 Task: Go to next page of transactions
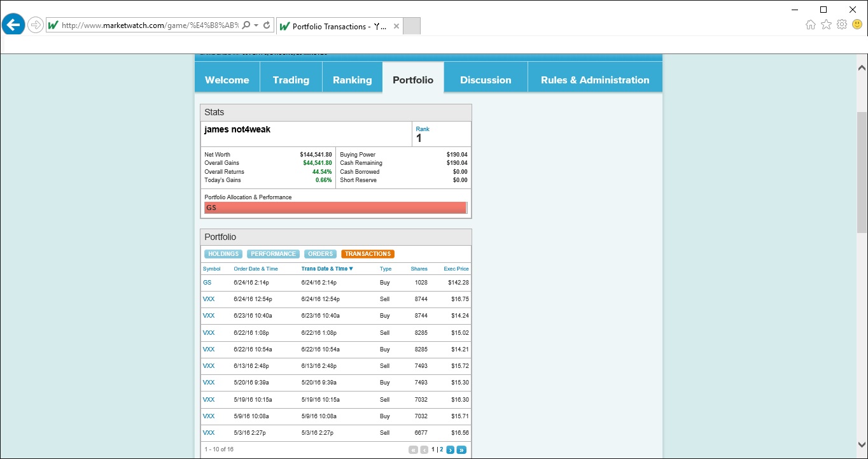pos(450,450)
